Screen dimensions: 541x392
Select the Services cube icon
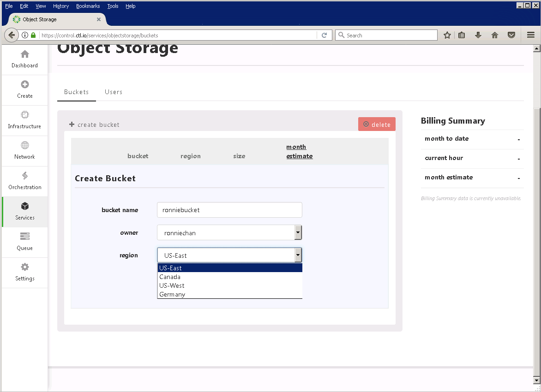coord(25,206)
